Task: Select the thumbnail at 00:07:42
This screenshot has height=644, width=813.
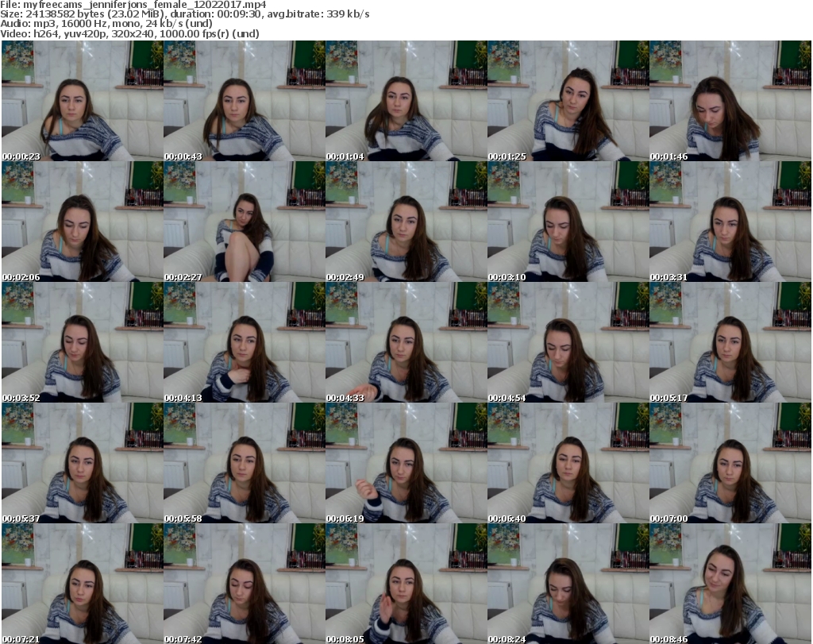Action: click(245, 584)
